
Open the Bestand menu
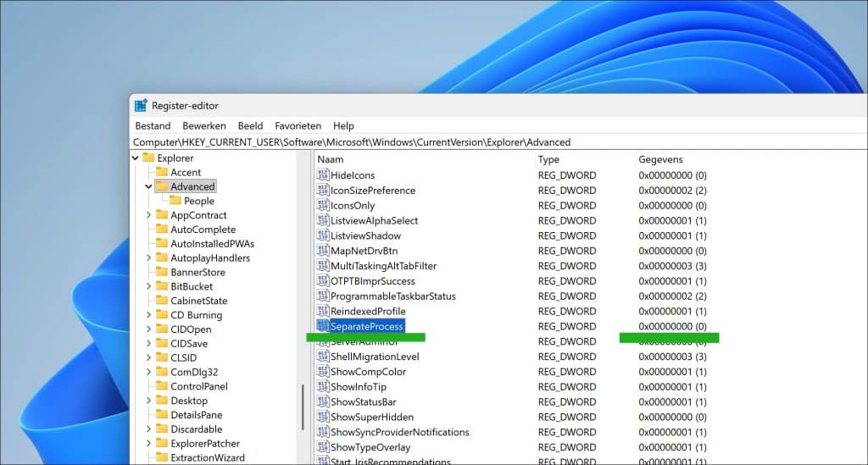tap(153, 126)
